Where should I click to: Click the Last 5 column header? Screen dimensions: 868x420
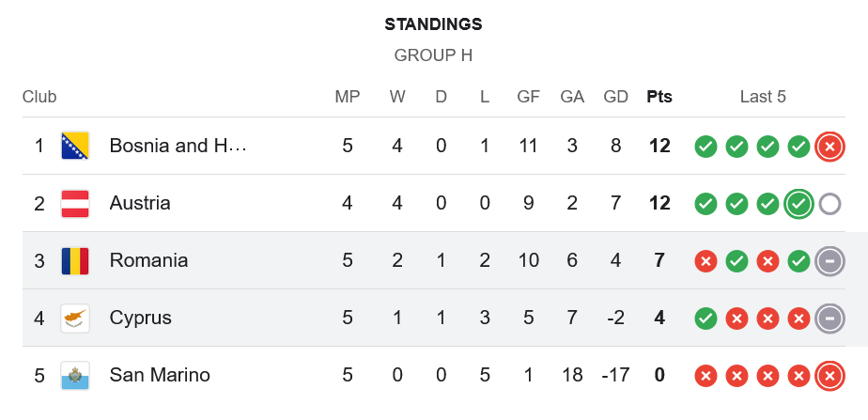763,97
